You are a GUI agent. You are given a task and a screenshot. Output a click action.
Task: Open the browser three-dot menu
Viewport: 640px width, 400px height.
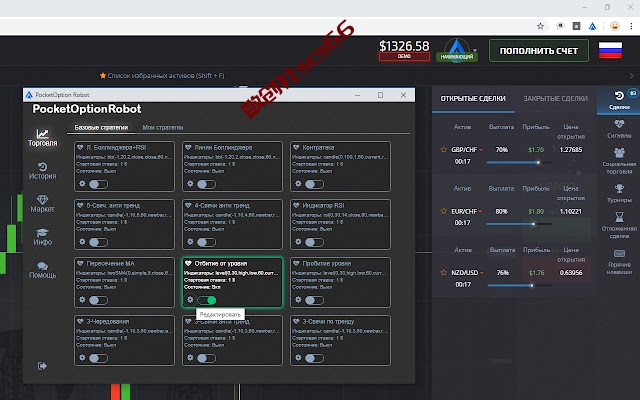631,26
